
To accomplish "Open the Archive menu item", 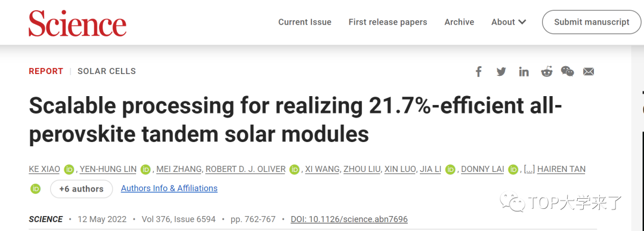I will 459,22.
